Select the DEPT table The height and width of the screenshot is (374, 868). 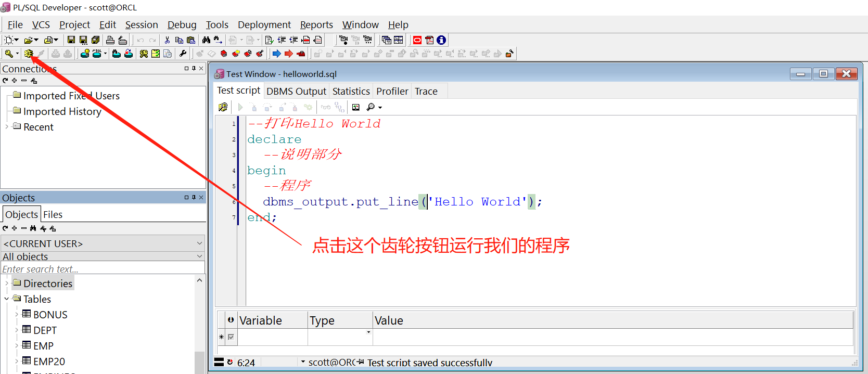coord(45,330)
